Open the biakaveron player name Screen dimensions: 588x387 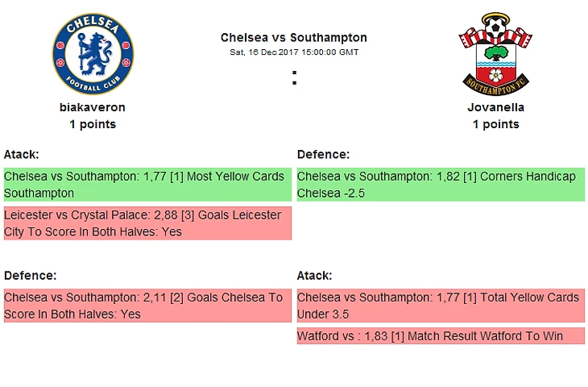coord(93,106)
